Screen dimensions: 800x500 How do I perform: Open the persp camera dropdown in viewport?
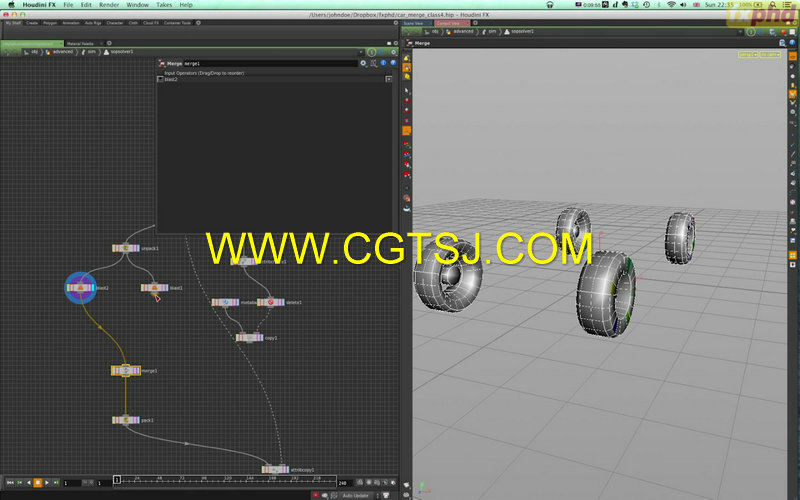(748, 54)
